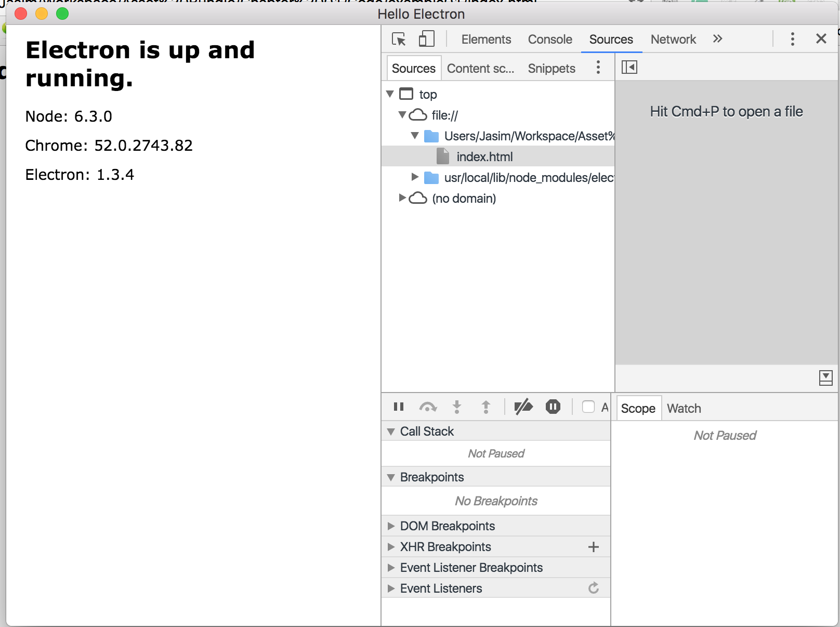
Task: Click the step over function icon
Action: (x=428, y=407)
